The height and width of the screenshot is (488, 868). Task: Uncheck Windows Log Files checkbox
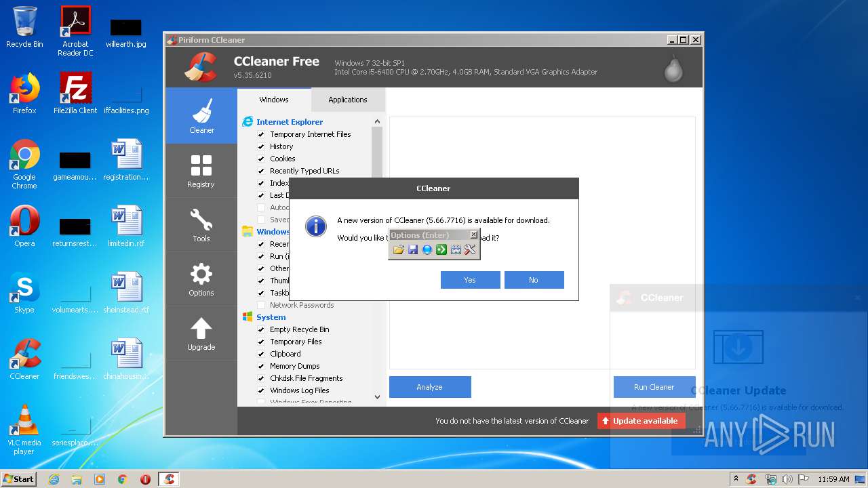click(261, 390)
